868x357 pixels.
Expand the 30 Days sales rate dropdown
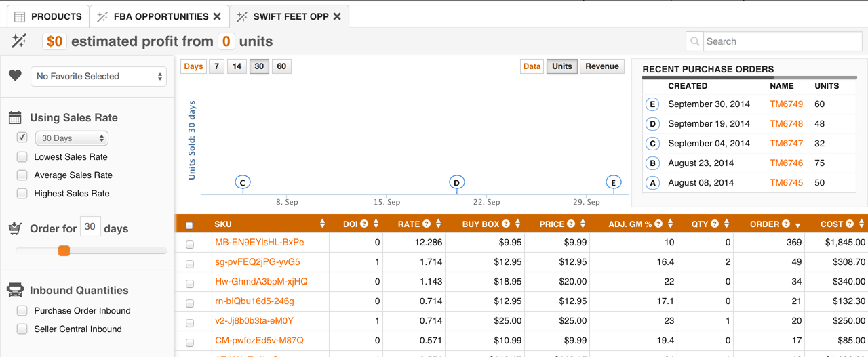tap(71, 138)
